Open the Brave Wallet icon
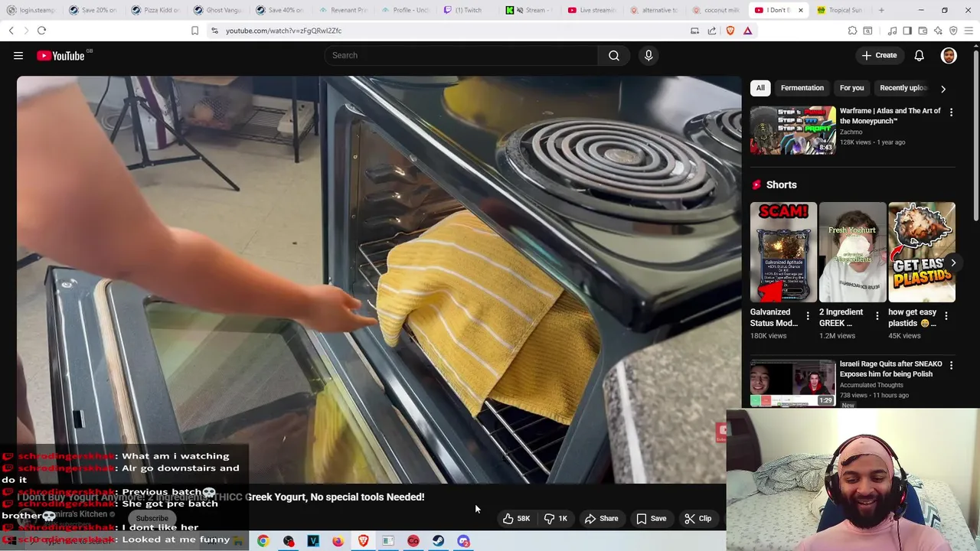This screenshot has width=980, height=551. 923,31
